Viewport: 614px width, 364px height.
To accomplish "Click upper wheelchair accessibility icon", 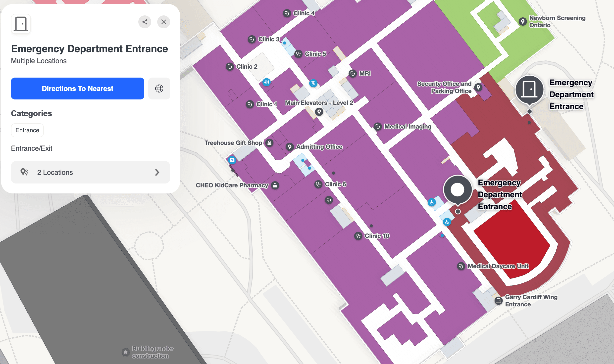I will tap(432, 202).
